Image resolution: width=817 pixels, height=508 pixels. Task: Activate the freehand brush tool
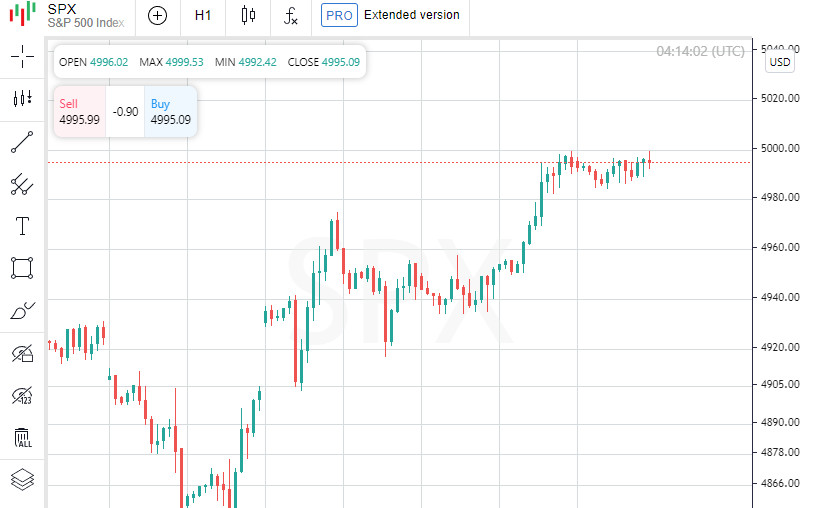point(22,311)
